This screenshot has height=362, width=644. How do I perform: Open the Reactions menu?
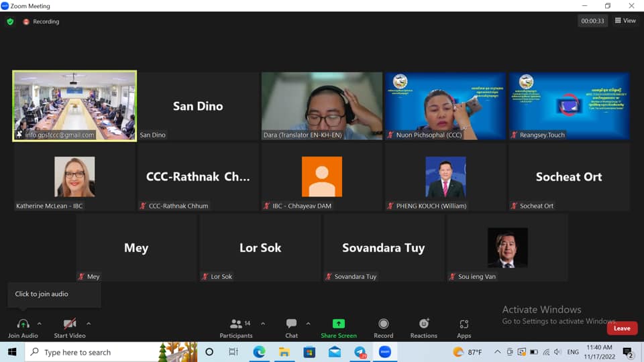point(423,324)
